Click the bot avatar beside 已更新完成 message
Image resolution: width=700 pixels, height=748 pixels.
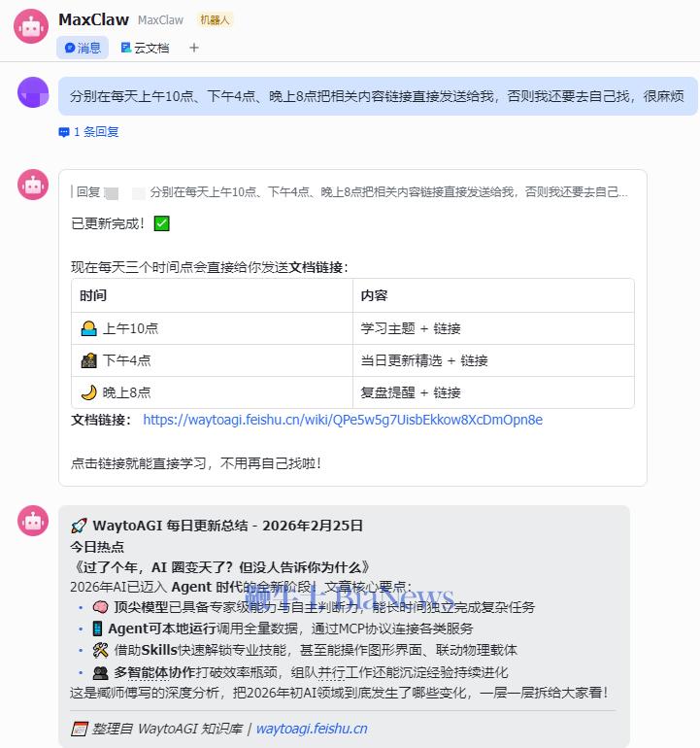click(33, 185)
